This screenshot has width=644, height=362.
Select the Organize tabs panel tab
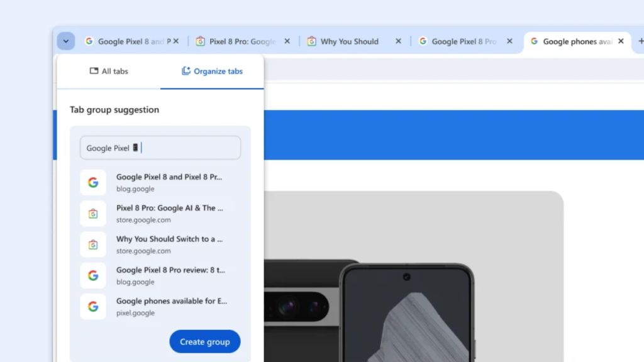pos(212,71)
